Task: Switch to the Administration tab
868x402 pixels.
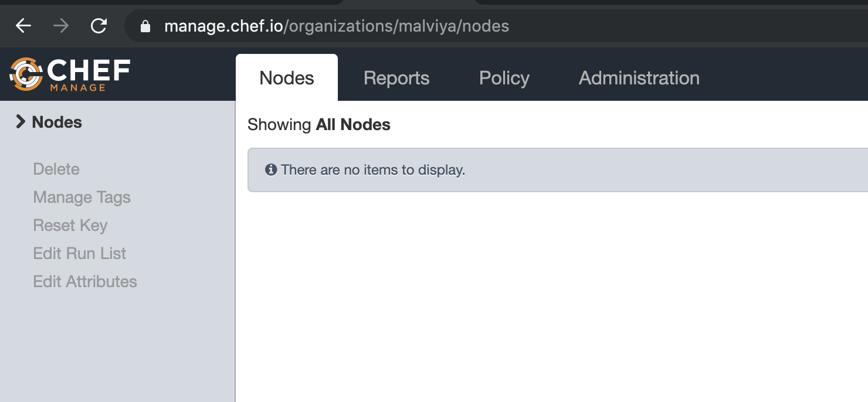Action: (x=639, y=77)
